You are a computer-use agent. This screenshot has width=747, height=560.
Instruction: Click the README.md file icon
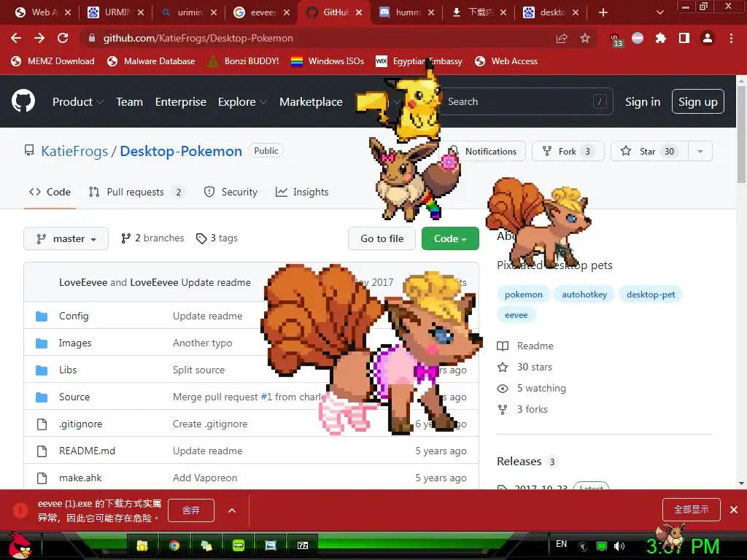coord(42,451)
